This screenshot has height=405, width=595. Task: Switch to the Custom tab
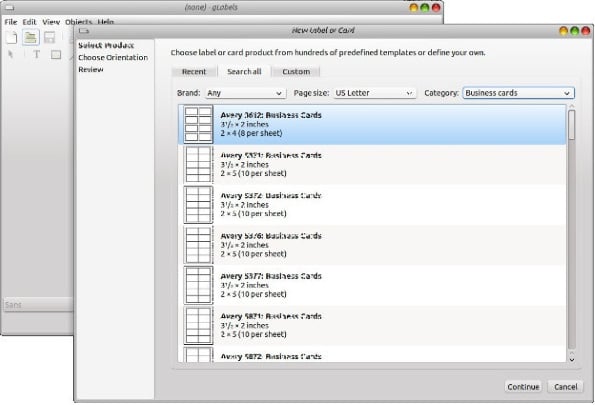(x=296, y=72)
